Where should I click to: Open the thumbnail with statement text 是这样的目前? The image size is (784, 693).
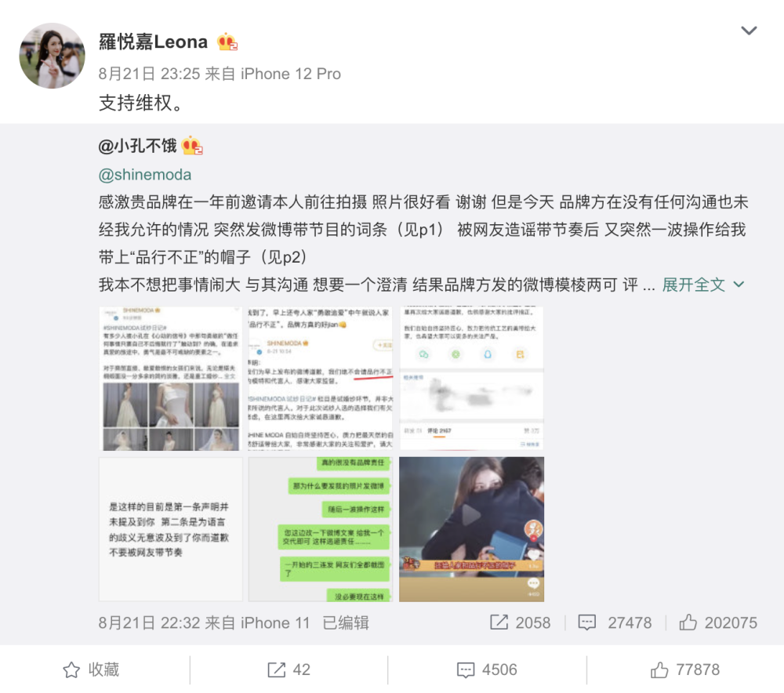[x=171, y=529]
